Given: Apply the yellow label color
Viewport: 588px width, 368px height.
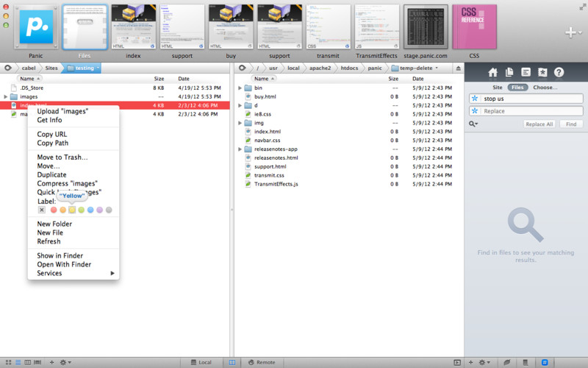Looking at the screenshot, I should tap(72, 210).
